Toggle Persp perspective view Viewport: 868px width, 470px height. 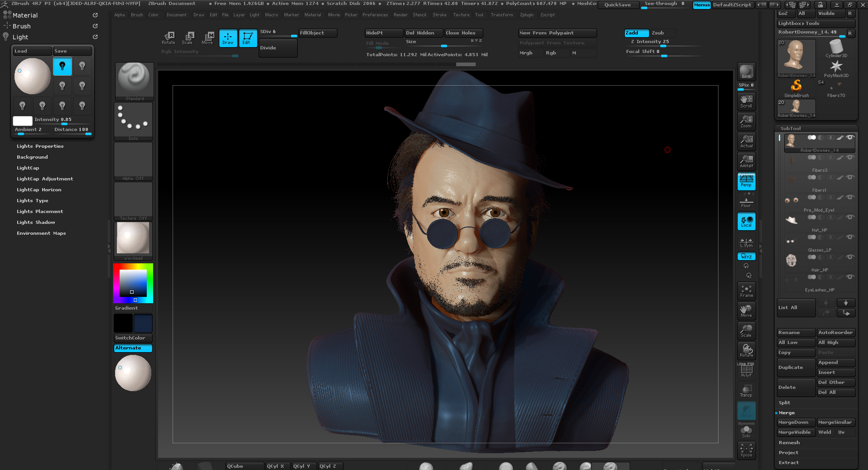coord(746,181)
